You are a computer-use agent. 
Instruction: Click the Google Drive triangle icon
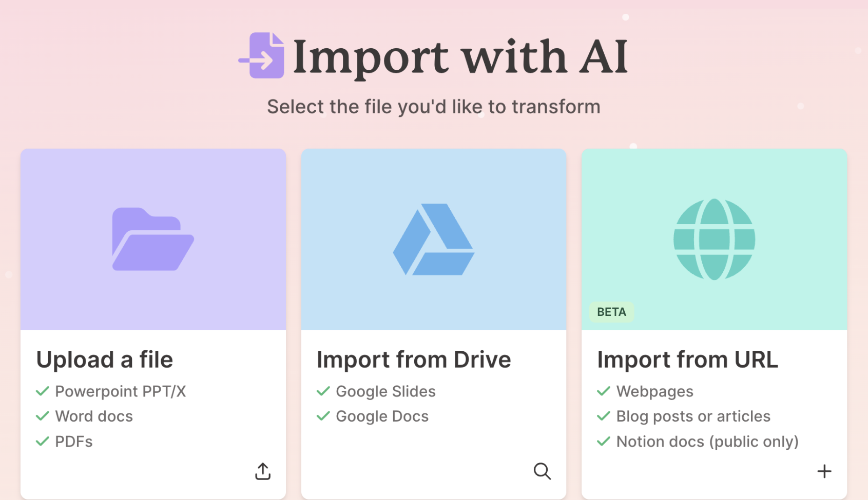(x=434, y=239)
